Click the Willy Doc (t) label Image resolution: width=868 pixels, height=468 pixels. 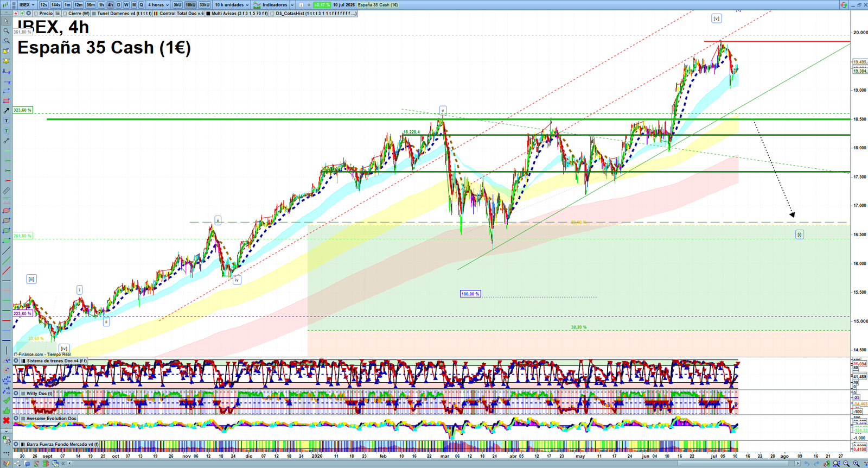[40, 393]
